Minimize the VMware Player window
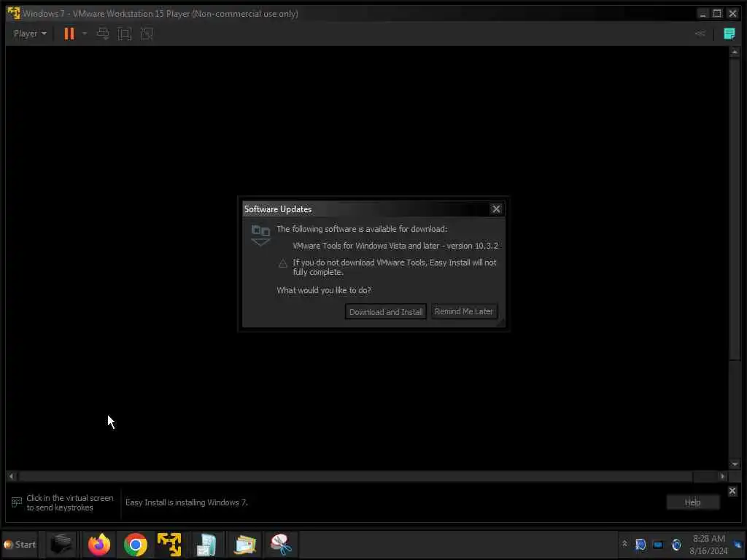The image size is (747, 560). click(703, 13)
